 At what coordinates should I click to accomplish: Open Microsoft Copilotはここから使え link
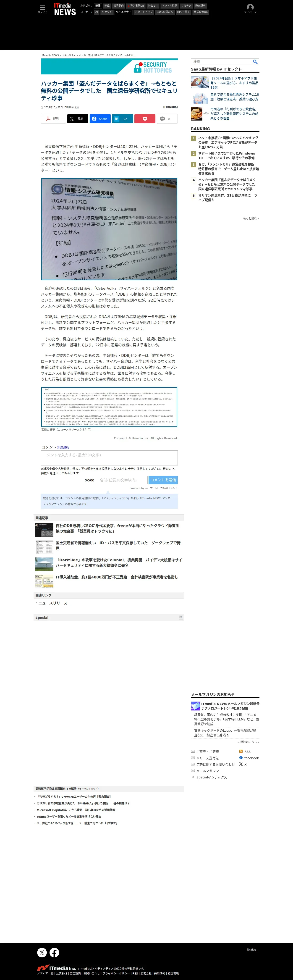[x=76, y=810]
